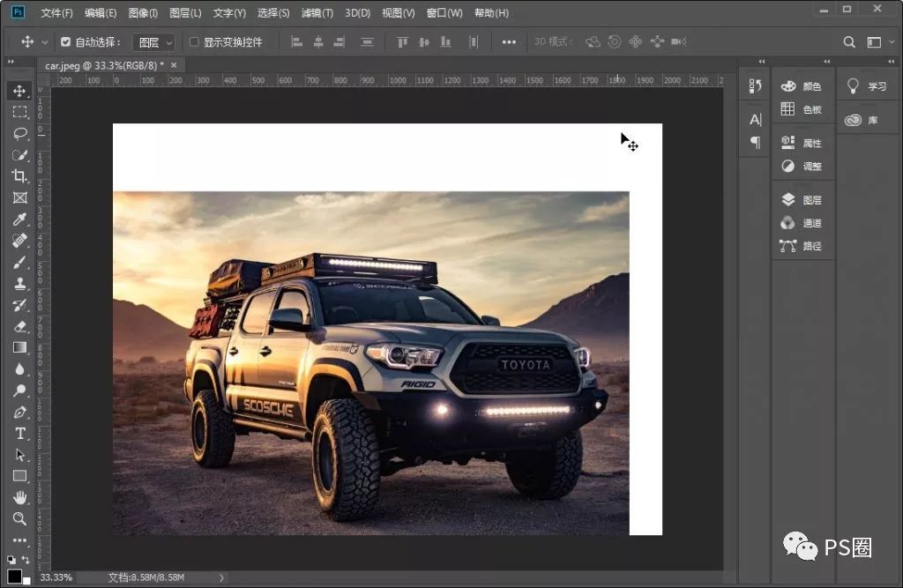Open the Character panel icon

point(755,120)
